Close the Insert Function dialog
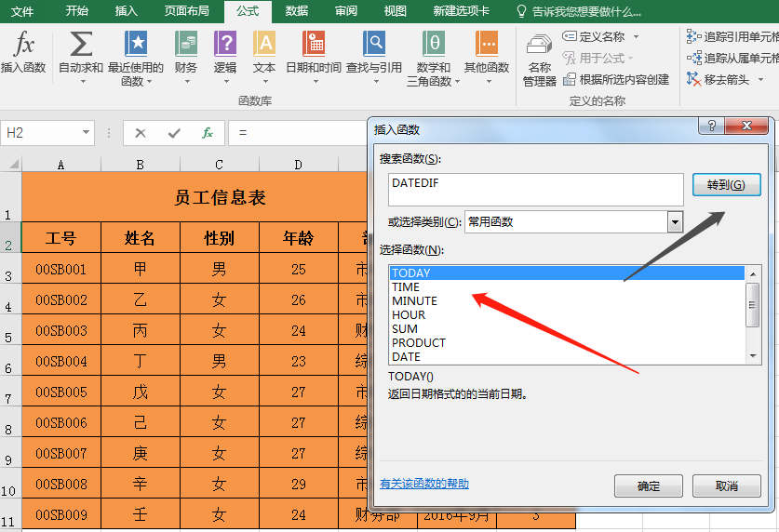Image resolution: width=779 pixels, height=532 pixels. coord(746,126)
